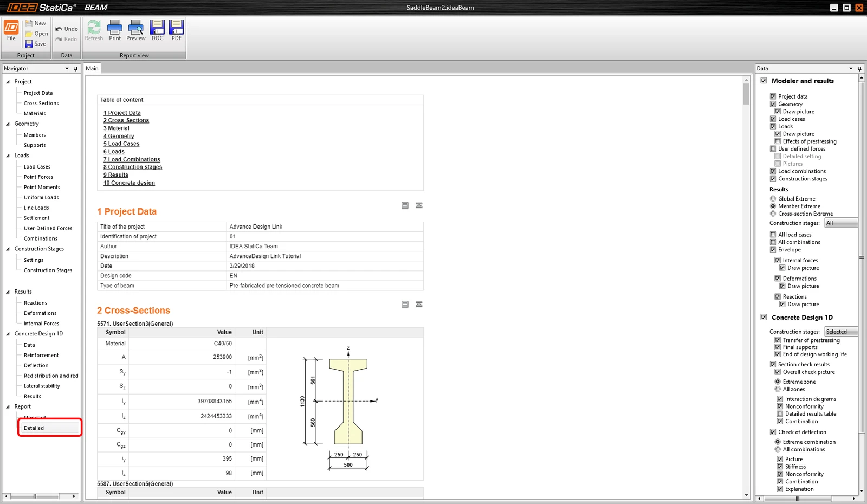Enable Detailed results table checkbox
Screen dimensions: 867x504
point(780,414)
